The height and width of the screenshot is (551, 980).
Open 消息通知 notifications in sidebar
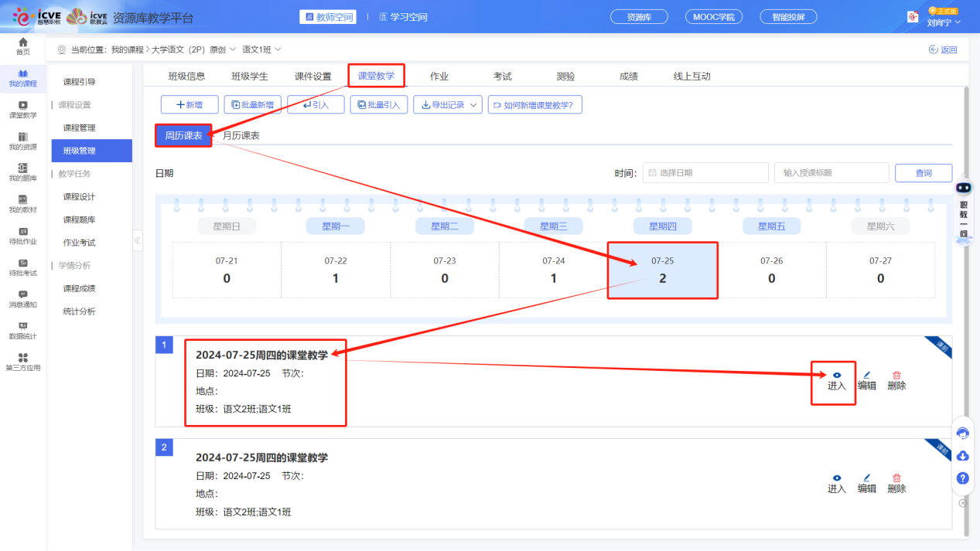pos(22,301)
